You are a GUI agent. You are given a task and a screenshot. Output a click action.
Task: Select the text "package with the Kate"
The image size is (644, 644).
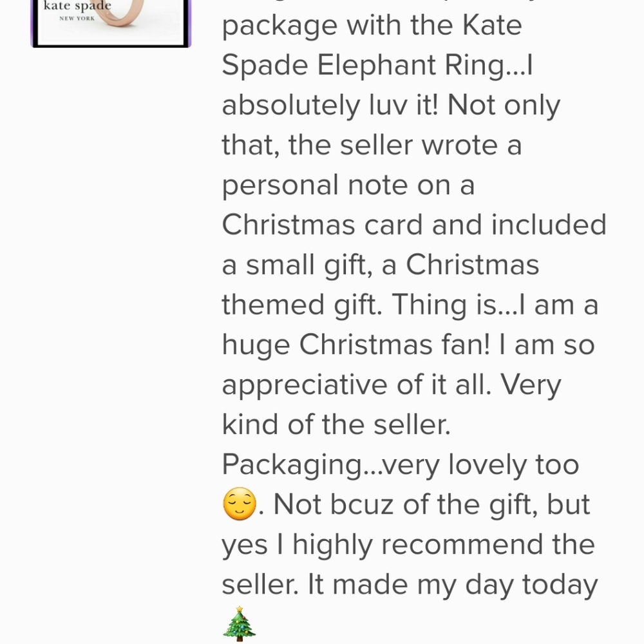point(372,26)
